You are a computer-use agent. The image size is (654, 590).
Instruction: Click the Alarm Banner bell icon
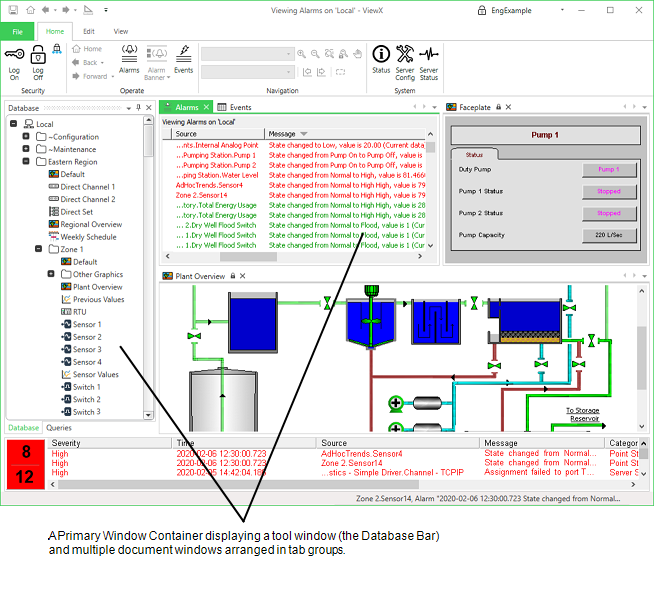[x=157, y=54]
